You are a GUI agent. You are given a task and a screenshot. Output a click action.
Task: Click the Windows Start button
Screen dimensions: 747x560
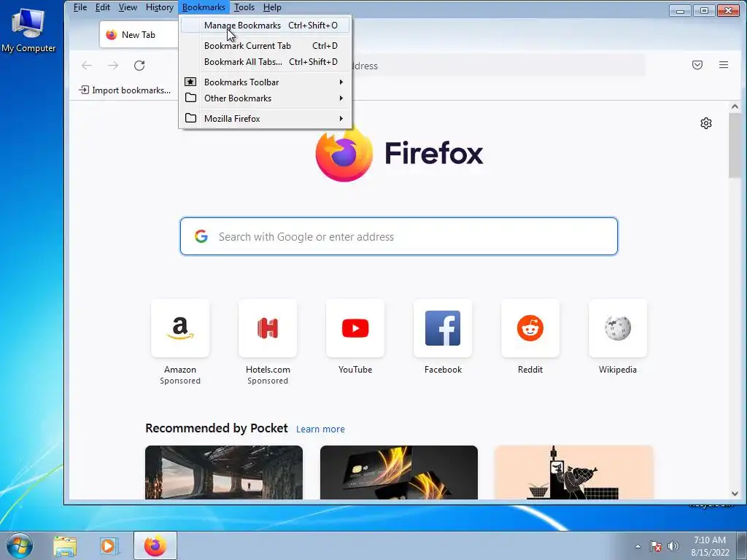coord(20,545)
